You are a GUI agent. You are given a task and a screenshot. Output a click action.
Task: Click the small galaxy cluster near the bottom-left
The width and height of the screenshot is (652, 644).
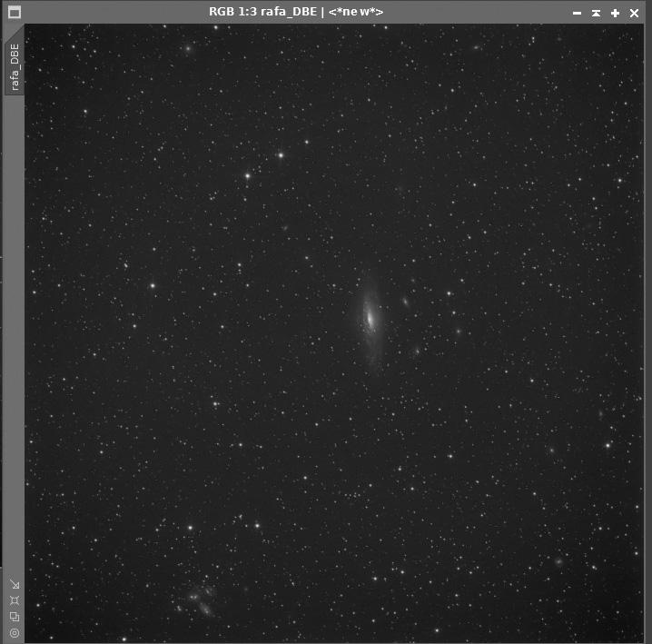(x=200, y=599)
